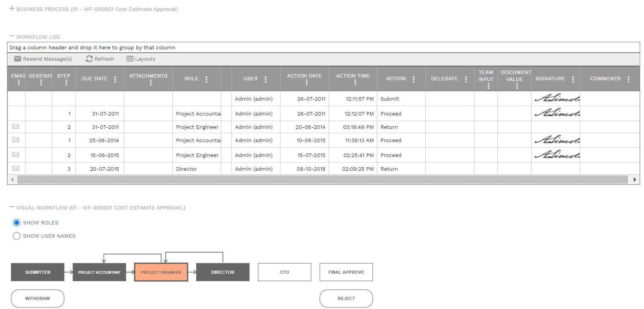Click the Submit action cell
644x309 pixels.
[401, 99]
